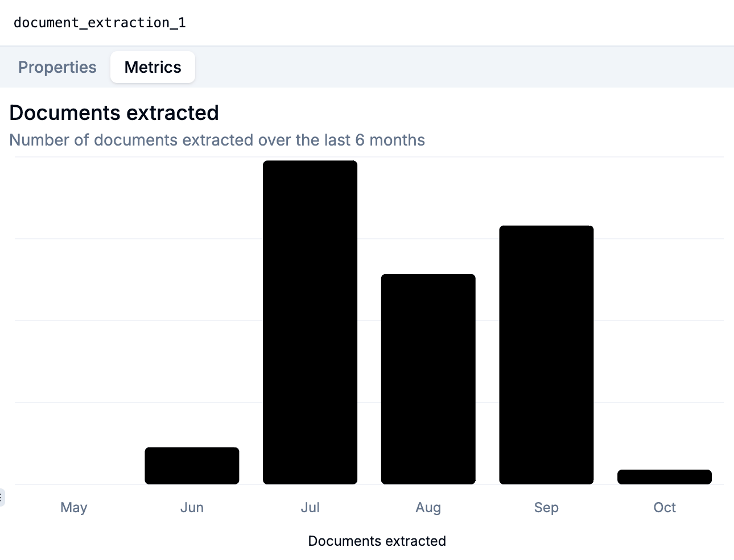The image size is (734, 560).
Task: Click the tallest Jul bar
Action: pyautogui.click(x=310, y=322)
